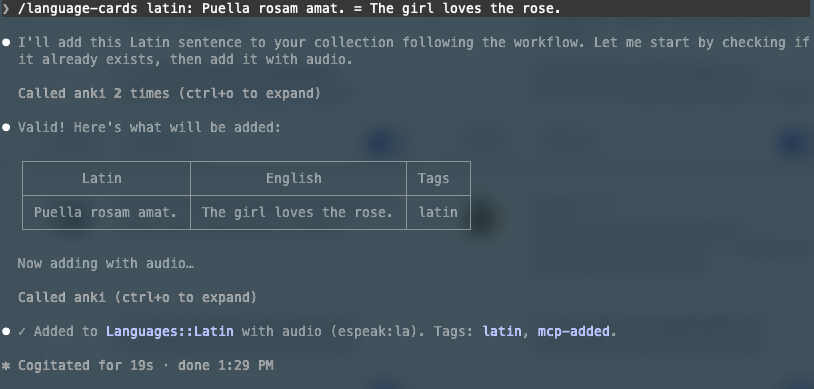814x389 pixels.
Task: Click the 'Tags' table header
Action: 433,178
